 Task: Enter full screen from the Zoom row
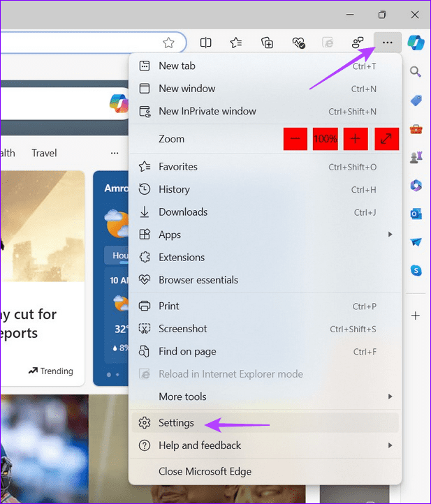[386, 139]
